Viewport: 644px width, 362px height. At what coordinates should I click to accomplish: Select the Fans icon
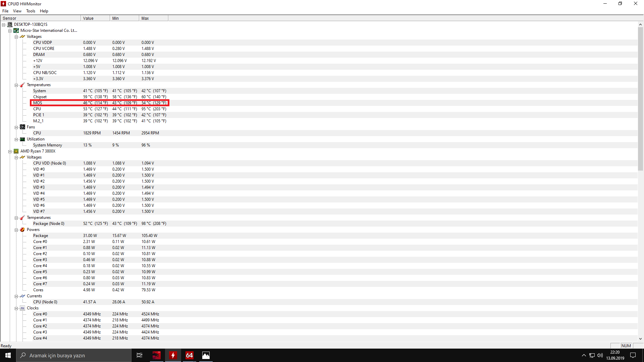pos(22,127)
